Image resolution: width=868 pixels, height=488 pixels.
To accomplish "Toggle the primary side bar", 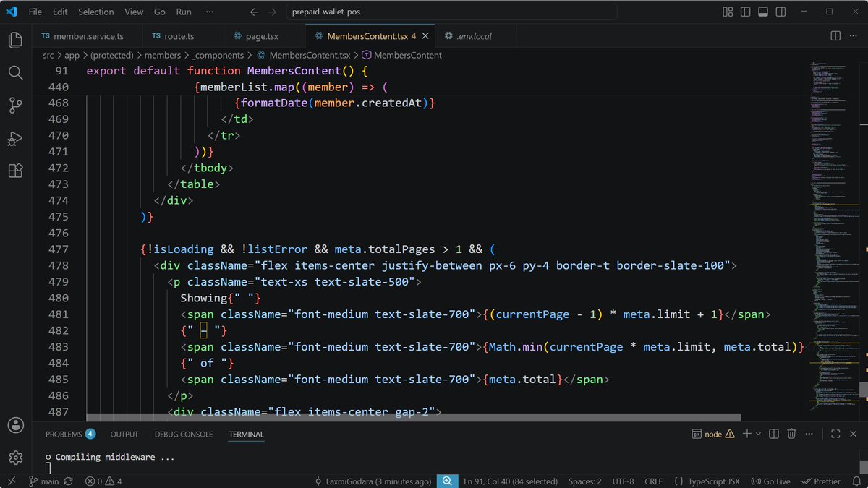I will pos(745,12).
